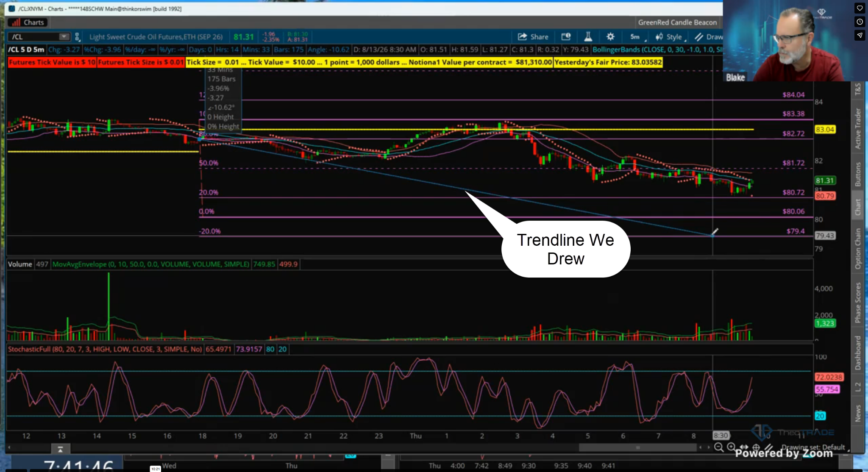868x472 pixels.
Task: Click the 50.0% Fibonacci percentage label
Action: (209, 163)
